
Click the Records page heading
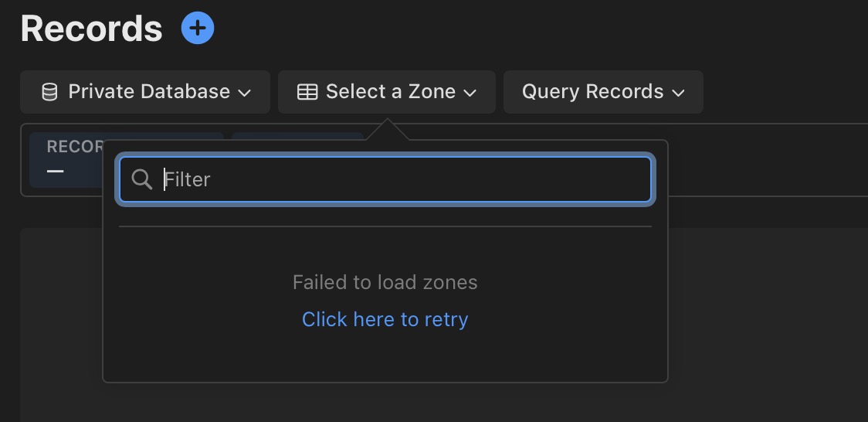click(91, 29)
